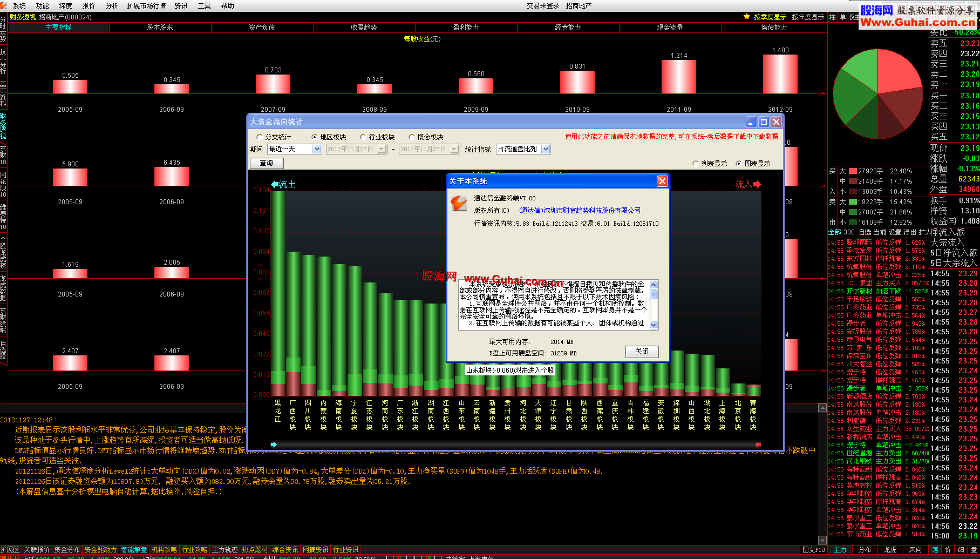Open the end date picker dropdown arrow
Image resolution: width=980 pixels, height=559 pixels.
454,149
